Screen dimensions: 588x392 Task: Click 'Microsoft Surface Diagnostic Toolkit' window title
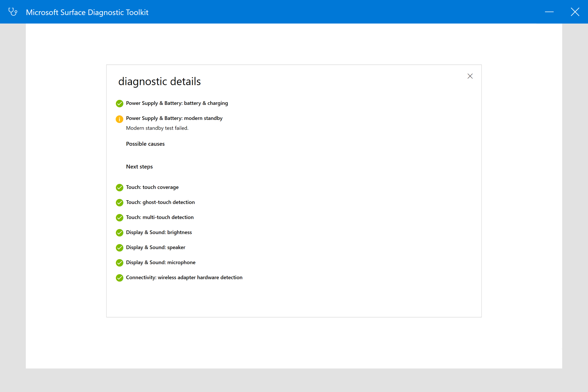coord(87,12)
